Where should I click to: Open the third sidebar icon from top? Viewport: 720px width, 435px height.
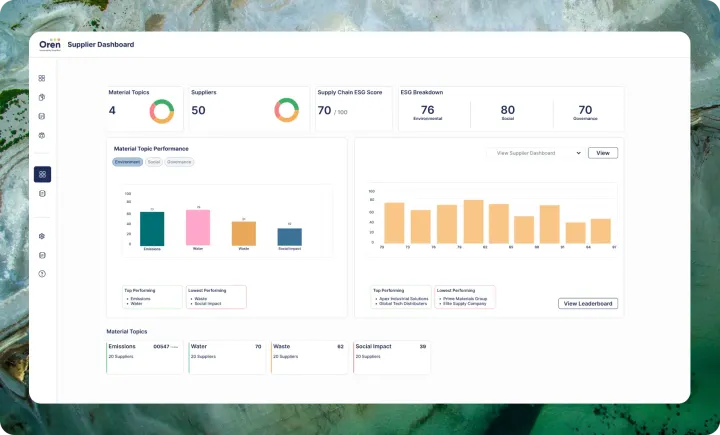(42, 116)
